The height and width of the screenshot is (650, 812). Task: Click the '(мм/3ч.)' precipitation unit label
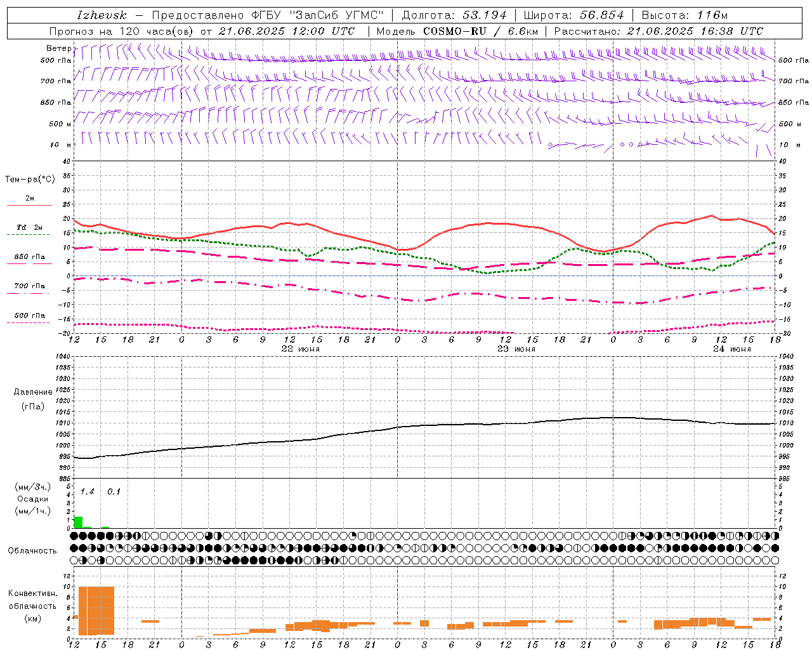click(x=33, y=487)
